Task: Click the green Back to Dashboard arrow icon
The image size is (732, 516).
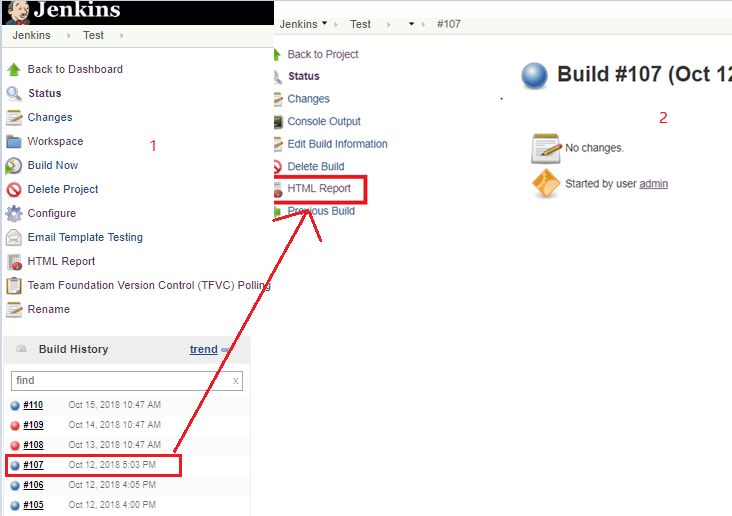Action: pos(14,70)
